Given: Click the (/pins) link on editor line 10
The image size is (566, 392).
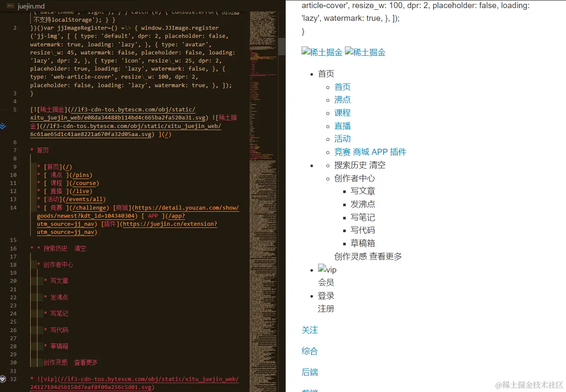Looking at the screenshot, I should pyautogui.click(x=81, y=175).
